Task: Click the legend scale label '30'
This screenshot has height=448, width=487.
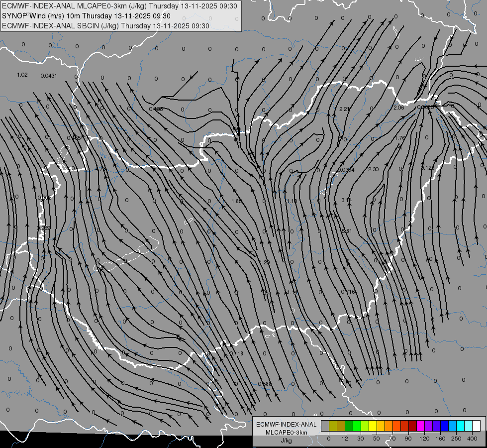Action: 361,439
